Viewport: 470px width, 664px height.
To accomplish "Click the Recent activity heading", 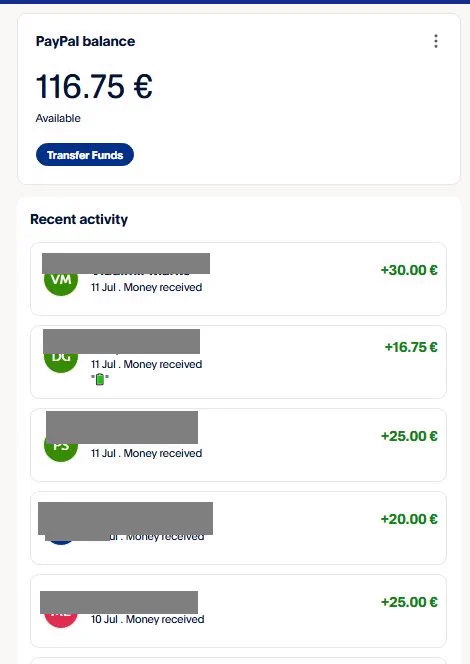I will [x=79, y=219].
